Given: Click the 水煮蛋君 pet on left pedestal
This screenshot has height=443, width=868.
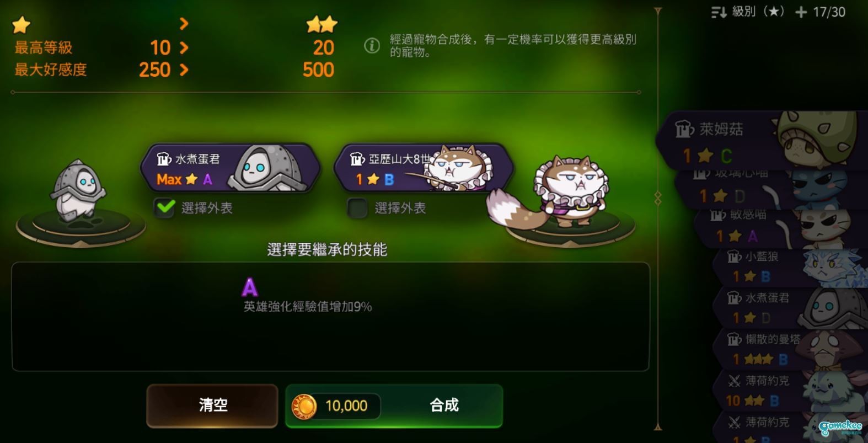Looking at the screenshot, I should [78, 191].
